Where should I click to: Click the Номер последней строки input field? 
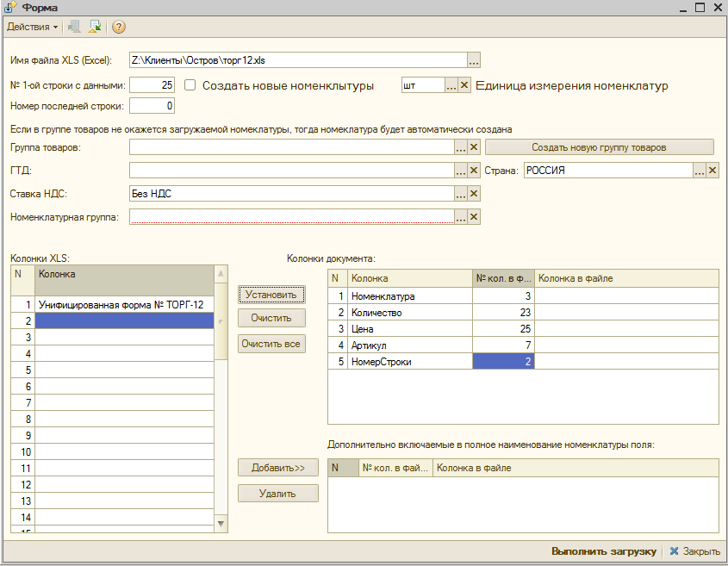click(x=152, y=106)
